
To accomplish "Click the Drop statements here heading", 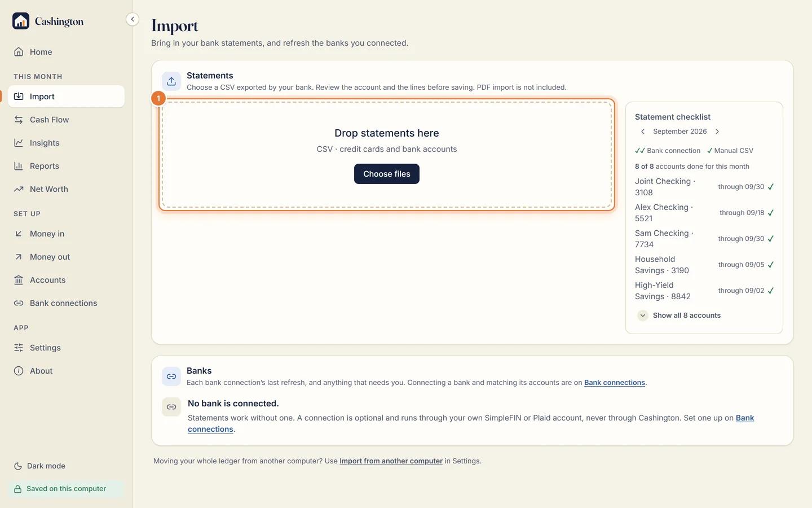I will coord(387,133).
